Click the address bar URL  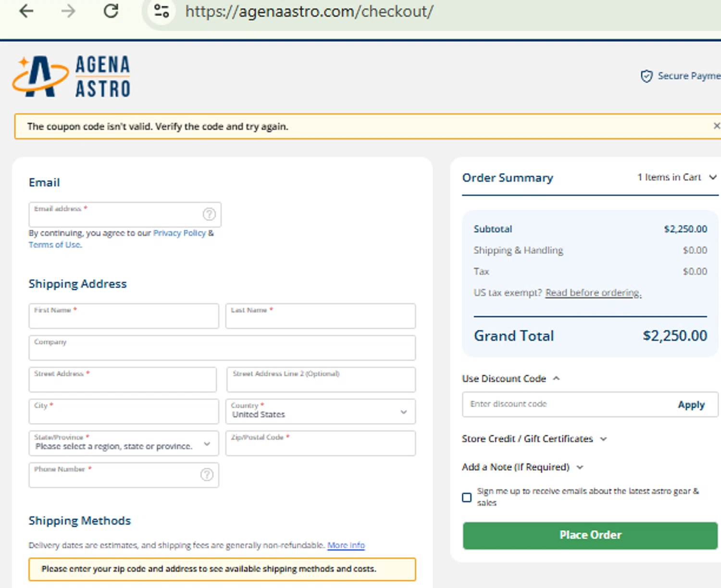(309, 11)
